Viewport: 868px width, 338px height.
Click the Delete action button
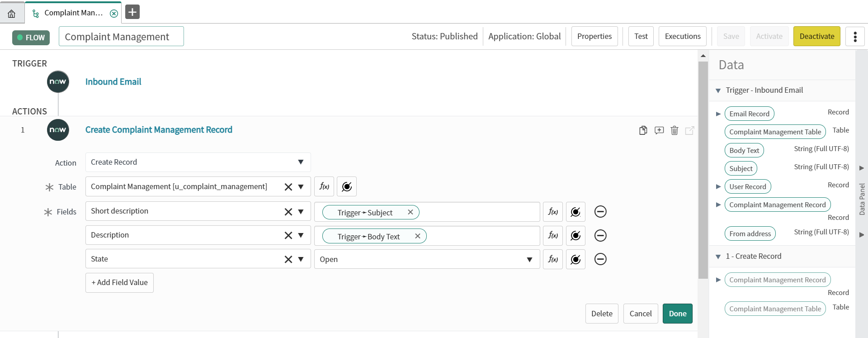(x=602, y=314)
